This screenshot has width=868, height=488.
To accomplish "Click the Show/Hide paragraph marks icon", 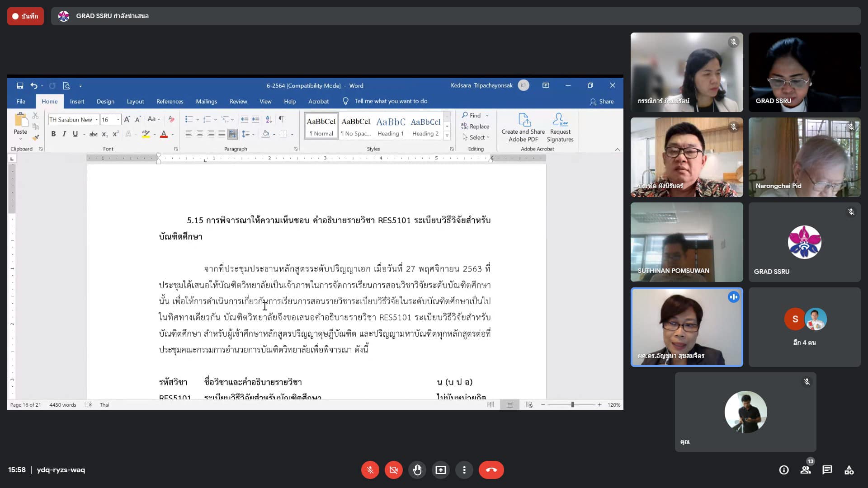I will [281, 119].
